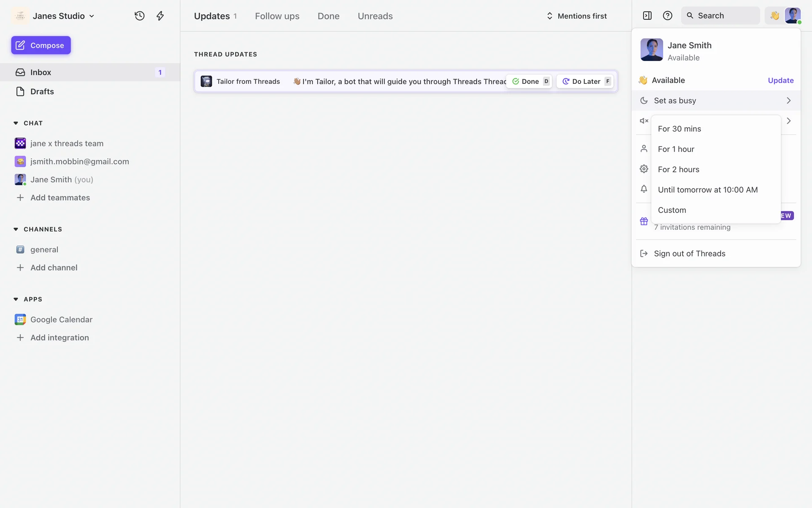Toggle the right sidebar panel icon
812x508 pixels.
(x=647, y=16)
